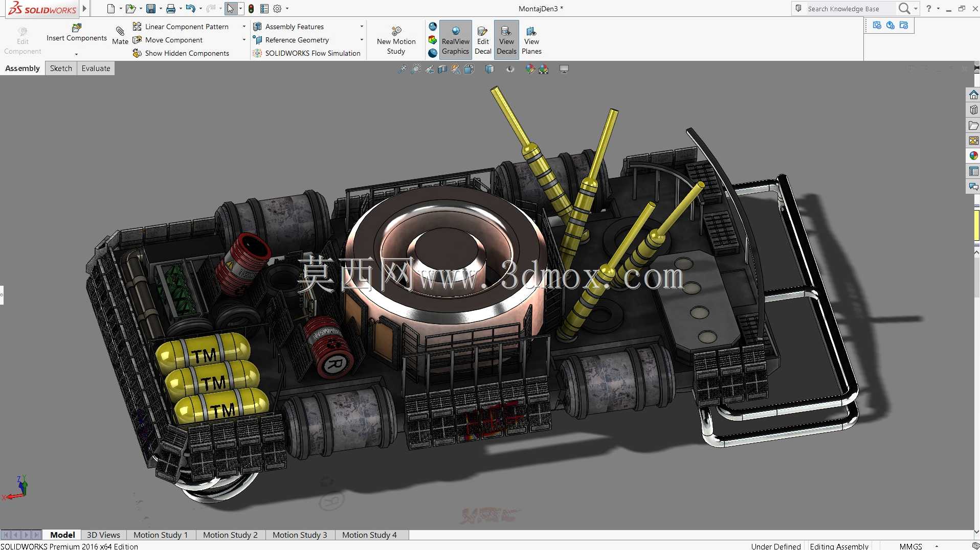Toggle RealView Graphics
980x550 pixels.
455,40
